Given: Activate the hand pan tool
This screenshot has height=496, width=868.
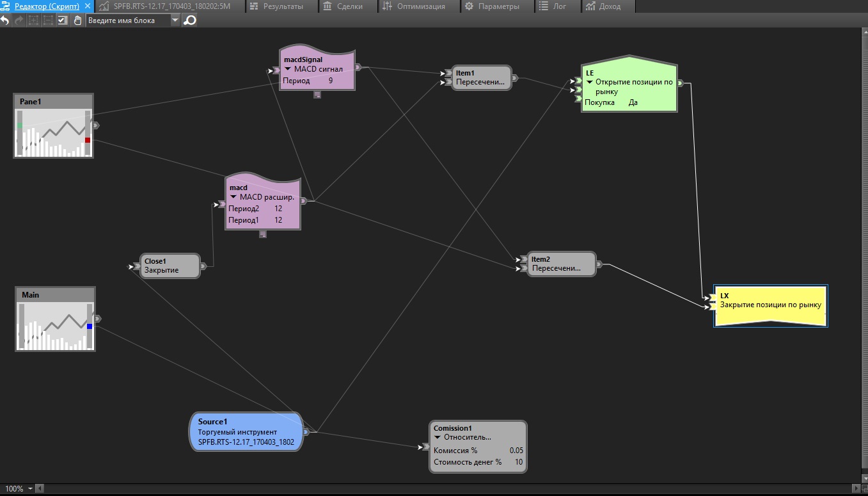Looking at the screenshot, I should click(x=77, y=20).
